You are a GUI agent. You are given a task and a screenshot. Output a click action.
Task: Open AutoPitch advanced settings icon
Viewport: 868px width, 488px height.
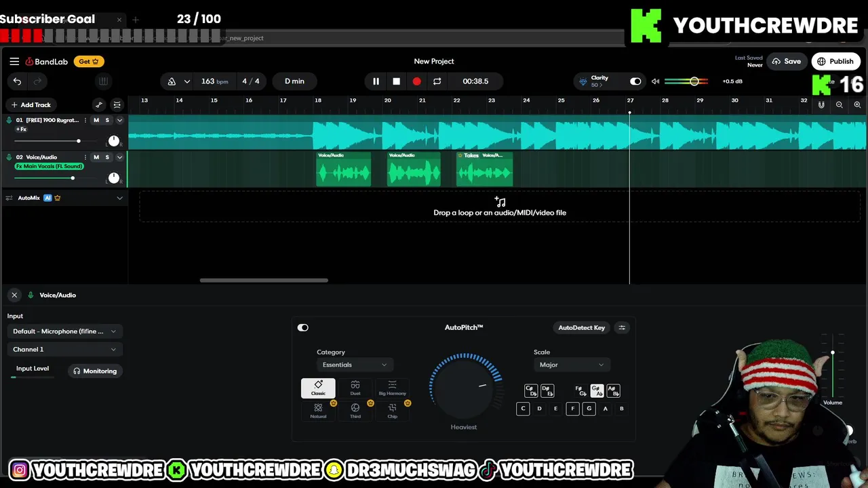pyautogui.click(x=621, y=327)
